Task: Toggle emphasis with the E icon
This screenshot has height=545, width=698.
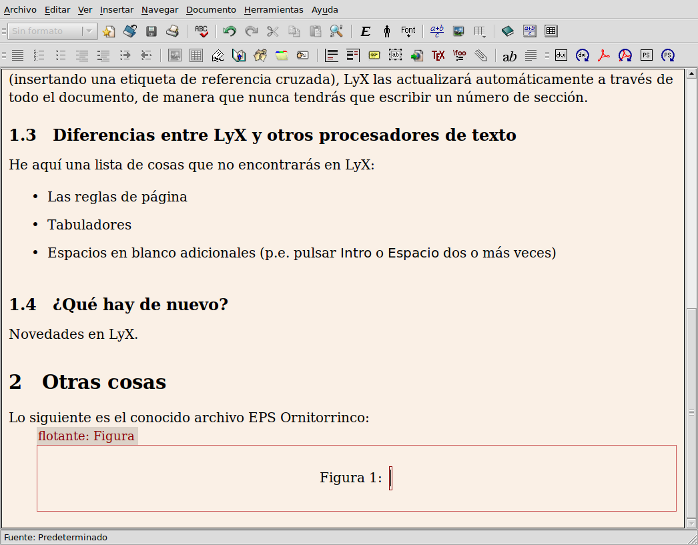Action: point(365,31)
